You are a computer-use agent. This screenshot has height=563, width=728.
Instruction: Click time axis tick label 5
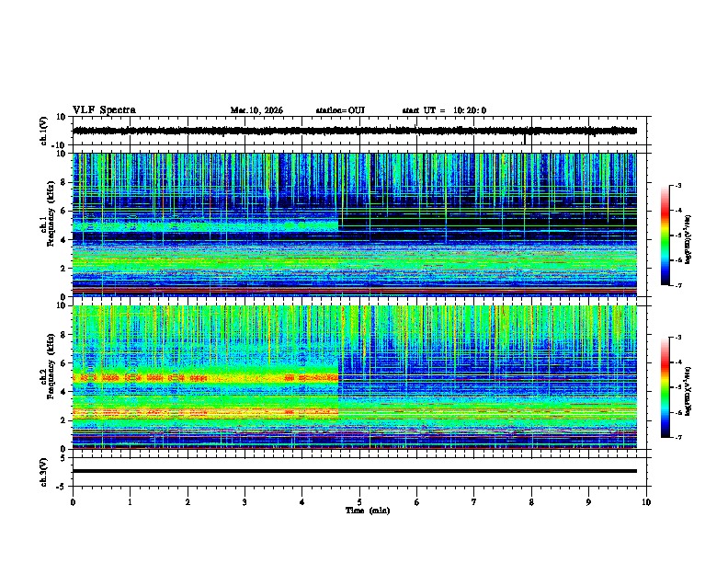(x=359, y=502)
